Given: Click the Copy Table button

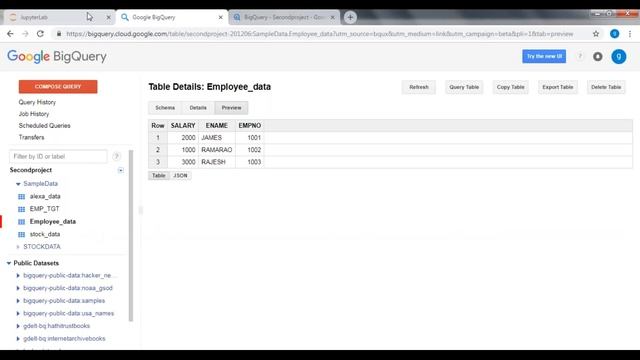Looking at the screenshot, I should (510, 87).
